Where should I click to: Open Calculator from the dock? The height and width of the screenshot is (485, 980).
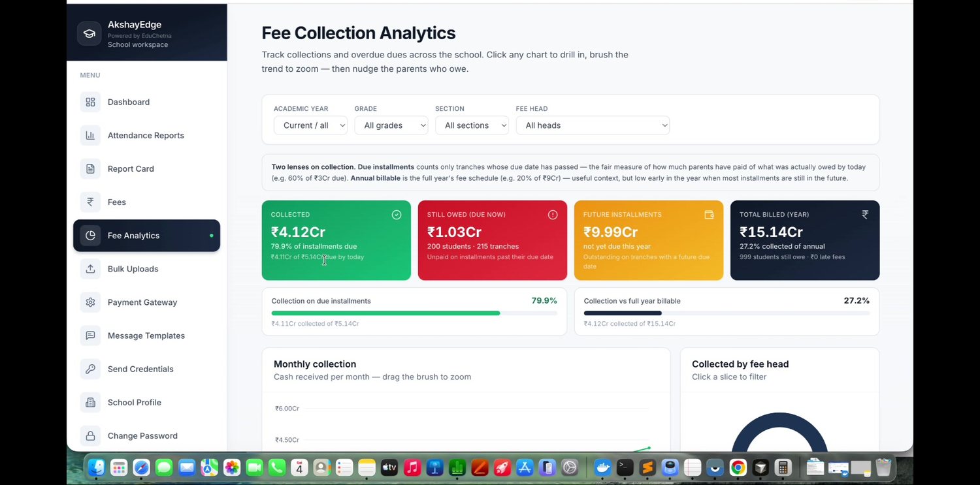(783, 467)
